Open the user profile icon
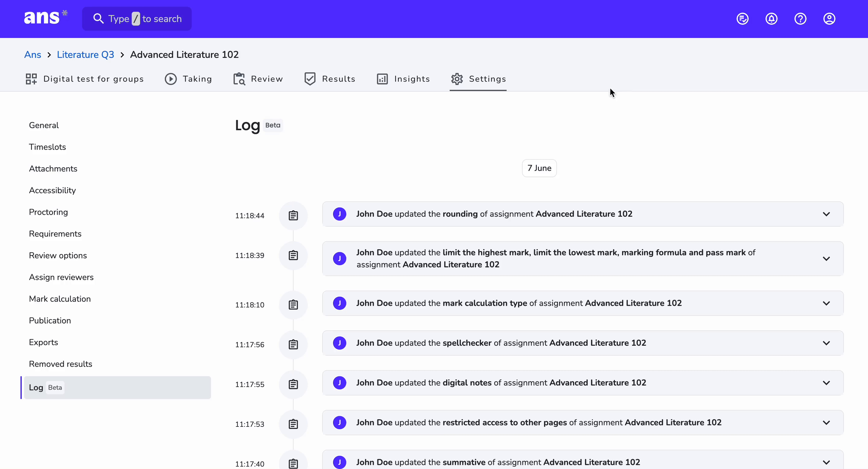Screen dimensions: 868x469 [x=829, y=19]
